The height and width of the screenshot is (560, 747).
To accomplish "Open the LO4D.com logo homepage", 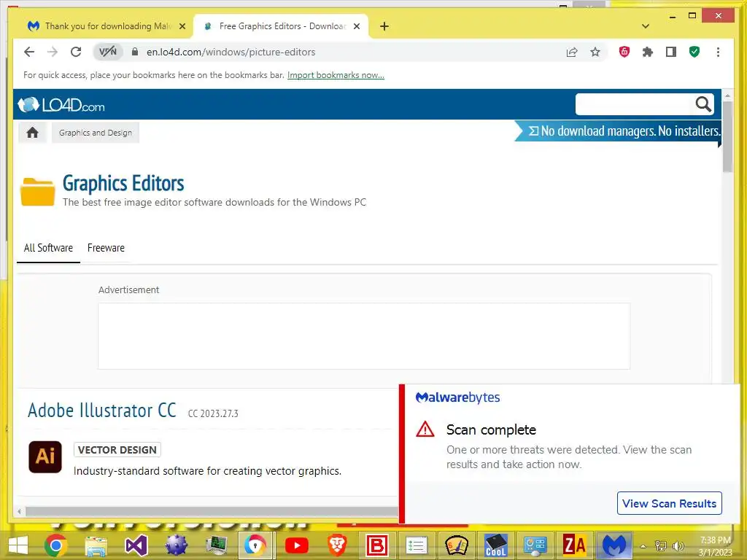I will pos(61,105).
